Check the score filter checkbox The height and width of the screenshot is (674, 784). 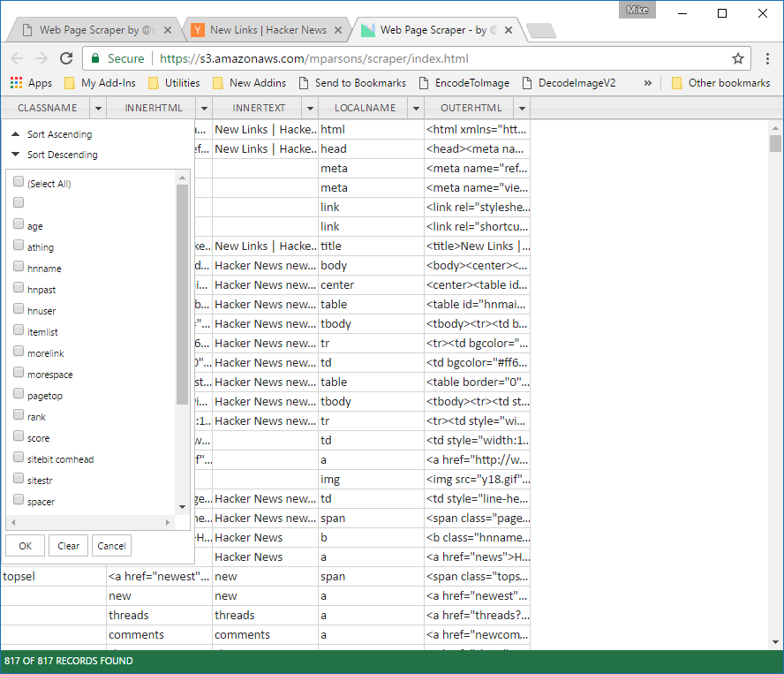[x=19, y=435]
